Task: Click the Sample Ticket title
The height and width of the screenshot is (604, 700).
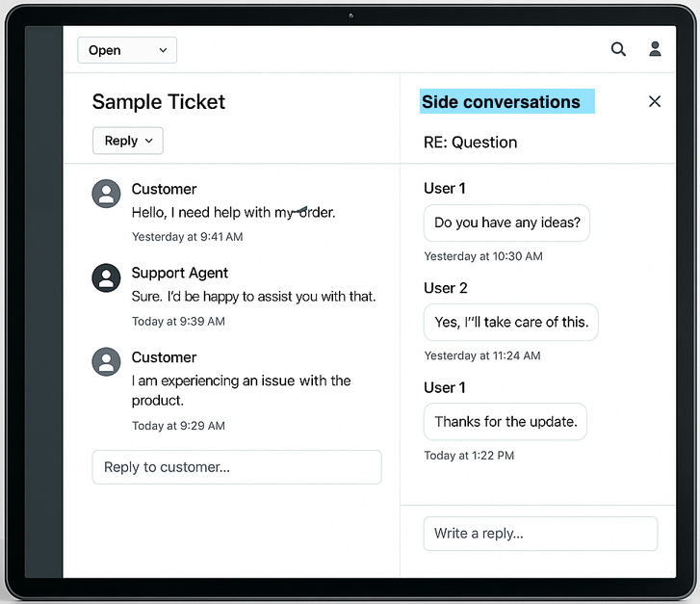Action: (x=159, y=102)
